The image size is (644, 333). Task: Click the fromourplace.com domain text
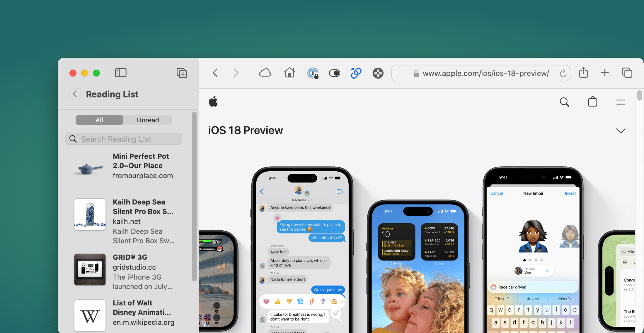[143, 176]
